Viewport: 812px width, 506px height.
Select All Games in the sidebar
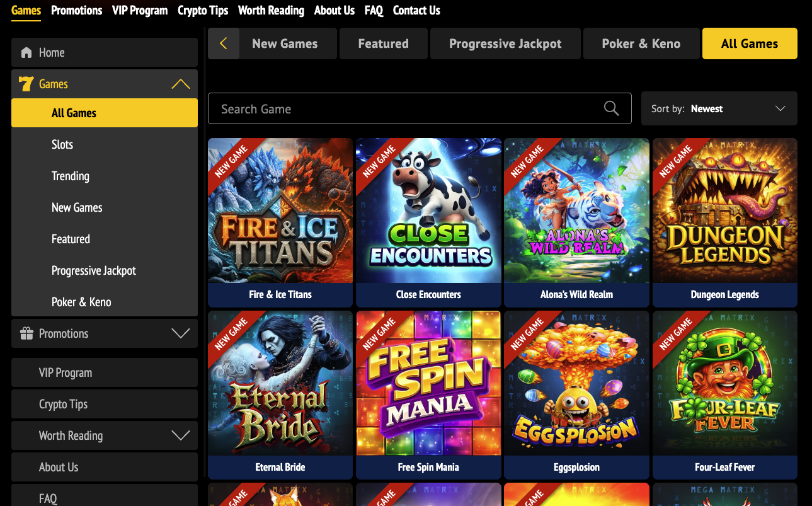[x=105, y=113]
